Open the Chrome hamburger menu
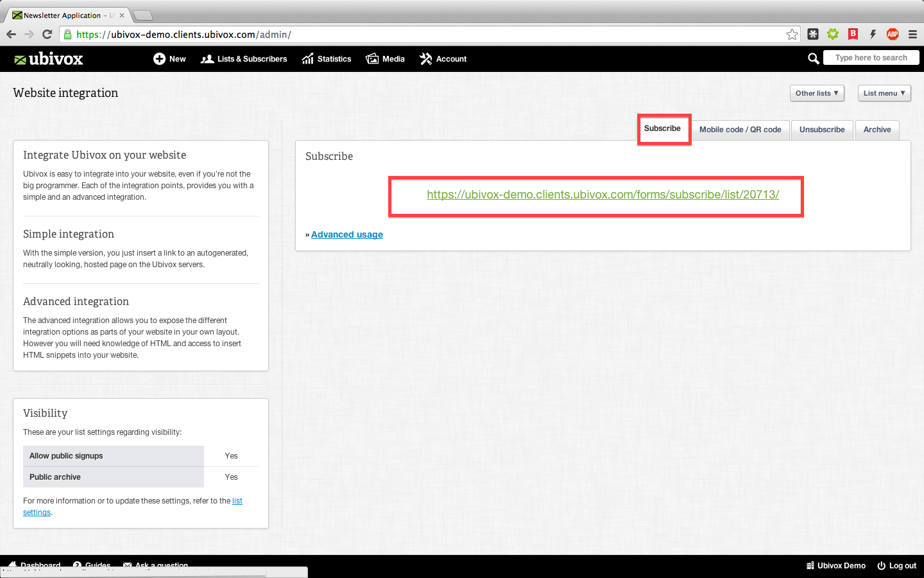The height and width of the screenshot is (578, 924). click(x=912, y=35)
